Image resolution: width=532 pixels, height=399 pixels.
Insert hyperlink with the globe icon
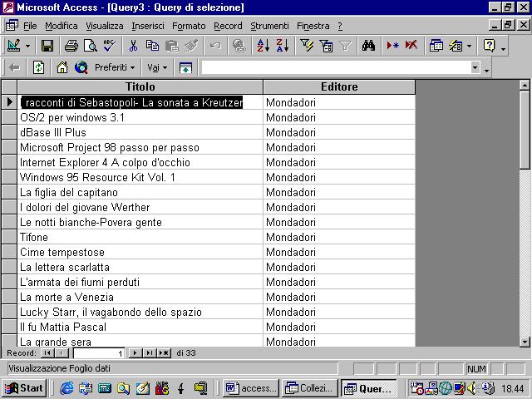click(x=239, y=46)
